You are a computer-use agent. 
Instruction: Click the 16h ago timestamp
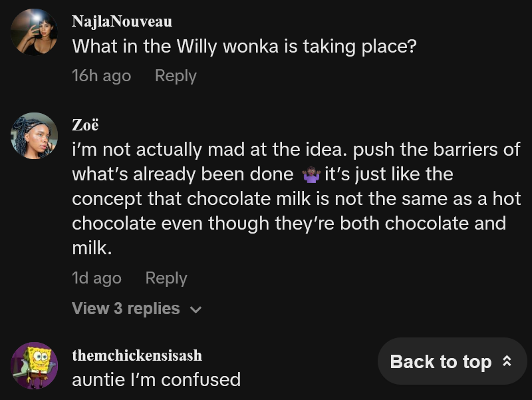click(100, 75)
